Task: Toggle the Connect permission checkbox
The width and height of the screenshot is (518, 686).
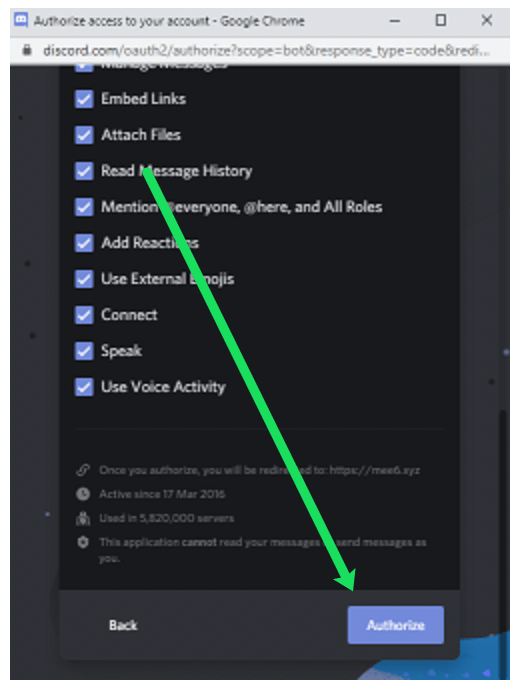Action: tap(84, 315)
